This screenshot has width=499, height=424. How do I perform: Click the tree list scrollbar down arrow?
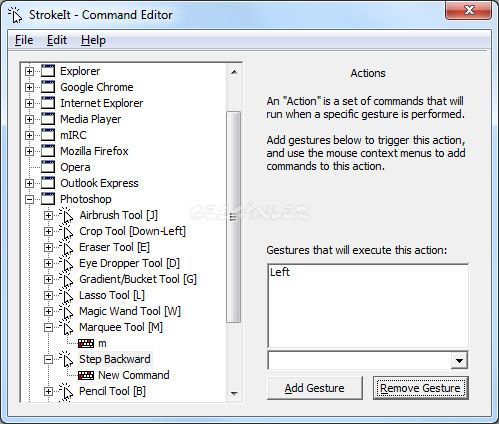234,394
